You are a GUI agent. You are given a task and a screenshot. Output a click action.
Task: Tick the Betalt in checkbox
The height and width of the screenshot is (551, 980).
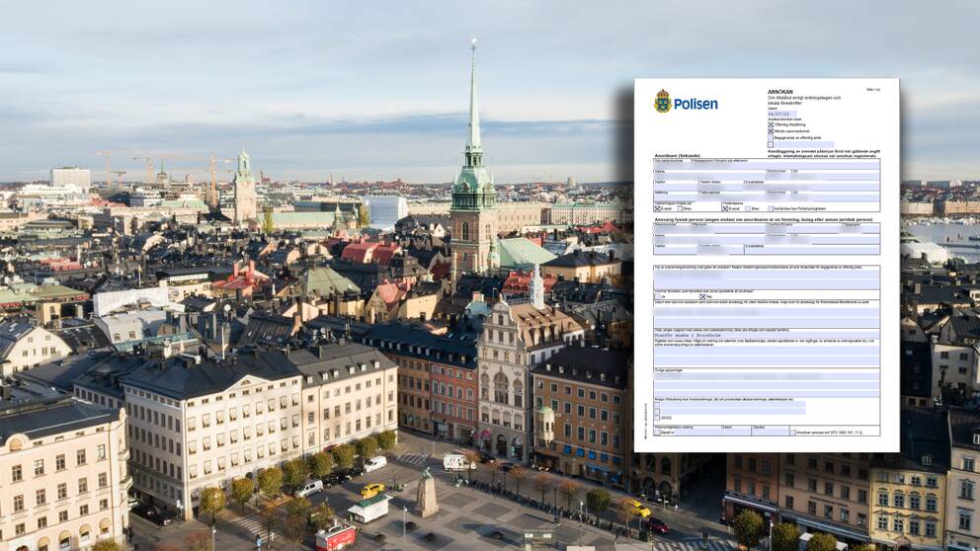pyautogui.click(x=657, y=432)
